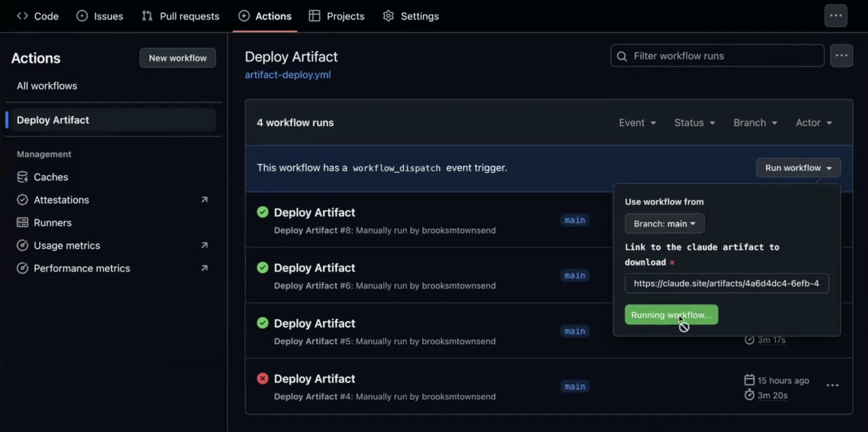868x432 pixels.
Task: Select All workflows in sidebar
Action: pos(47,86)
